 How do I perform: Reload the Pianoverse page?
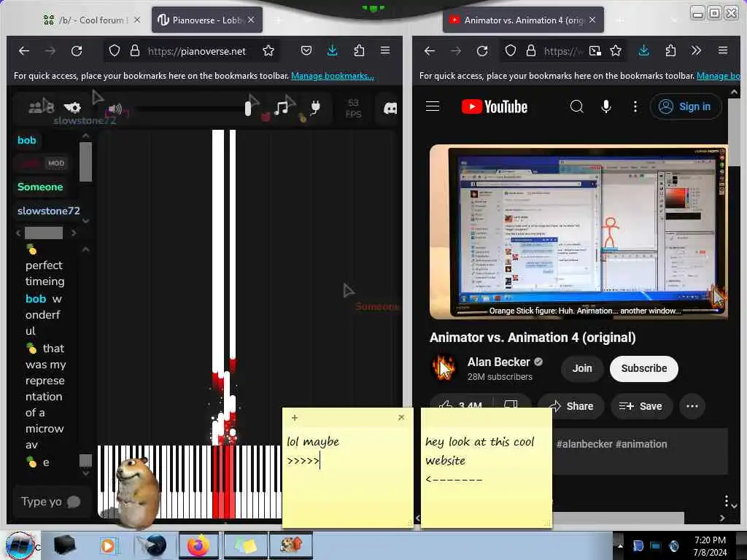coord(77,50)
